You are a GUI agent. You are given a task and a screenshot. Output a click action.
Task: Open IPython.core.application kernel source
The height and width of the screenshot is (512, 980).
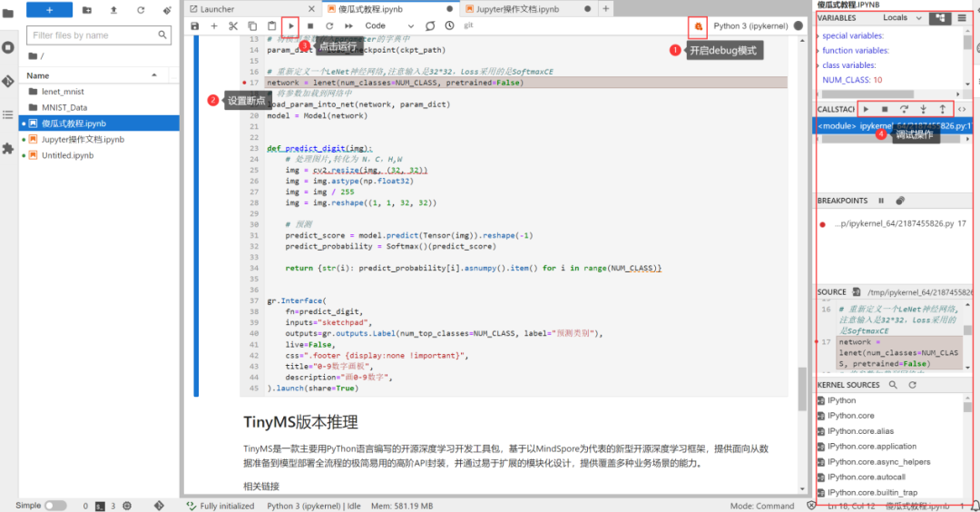(x=871, y=447)
